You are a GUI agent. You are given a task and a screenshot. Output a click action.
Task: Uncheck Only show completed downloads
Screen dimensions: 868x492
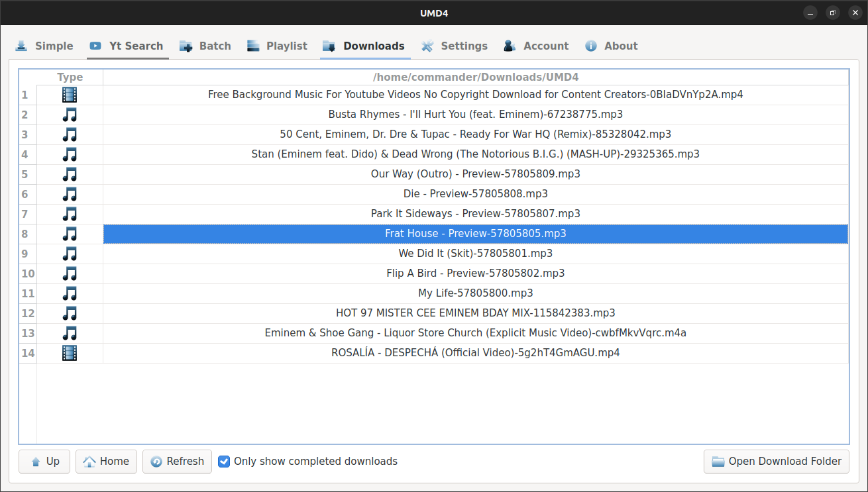click(224, 461)
